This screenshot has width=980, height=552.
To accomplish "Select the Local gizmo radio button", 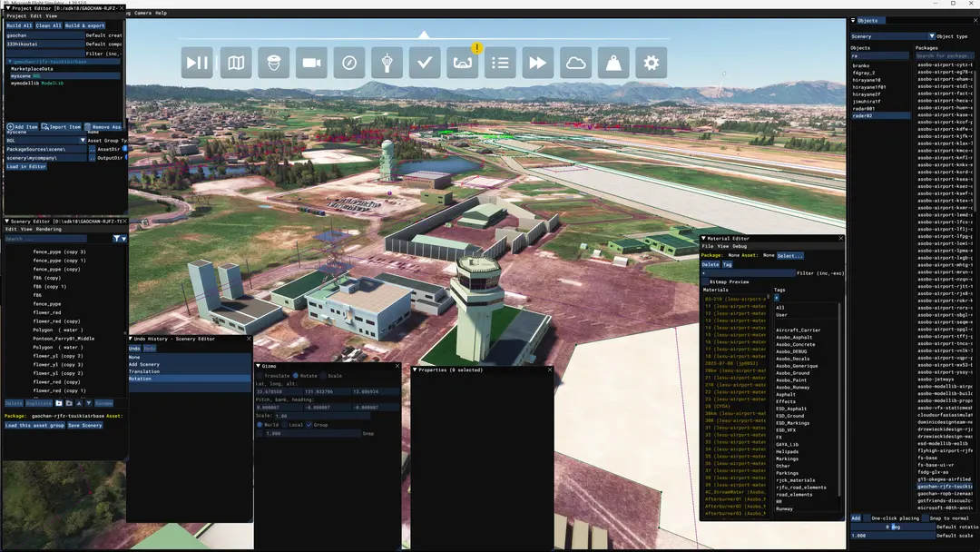I will [x=284, y=425].
